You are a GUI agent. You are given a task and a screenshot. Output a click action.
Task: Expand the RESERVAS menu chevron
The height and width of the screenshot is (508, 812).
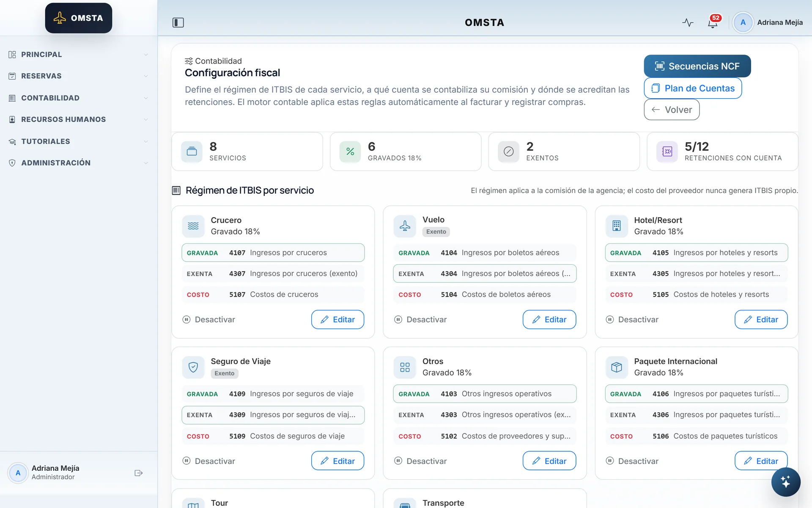point(146,76)
